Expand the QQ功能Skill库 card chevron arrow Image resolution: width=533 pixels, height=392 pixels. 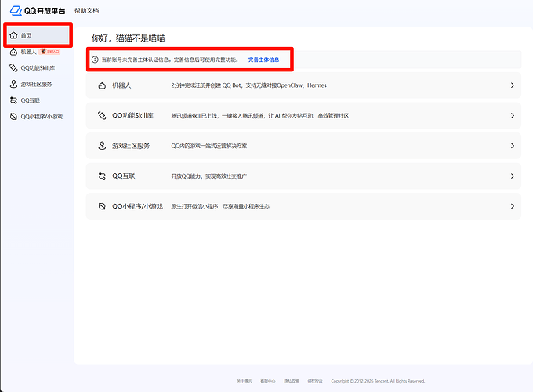pyautogui.click(x=513, y=115)
